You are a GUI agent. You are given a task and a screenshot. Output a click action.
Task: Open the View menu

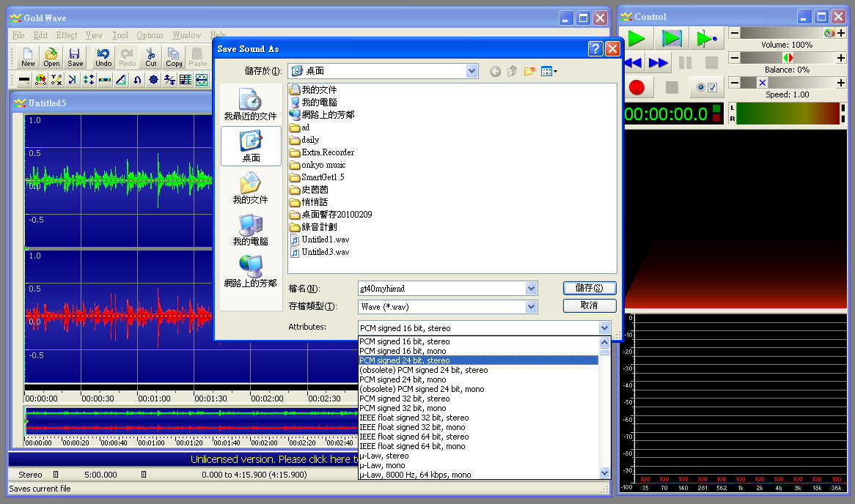(94, 35)
